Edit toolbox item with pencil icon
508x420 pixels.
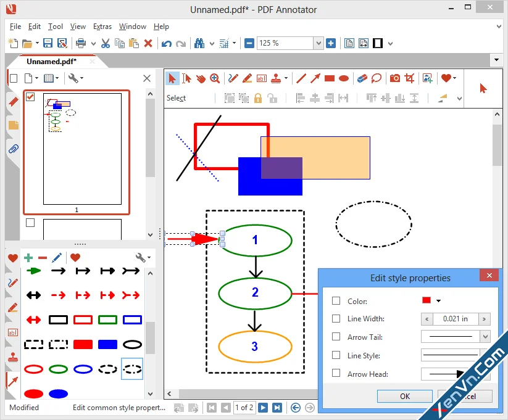coord(57,258)
